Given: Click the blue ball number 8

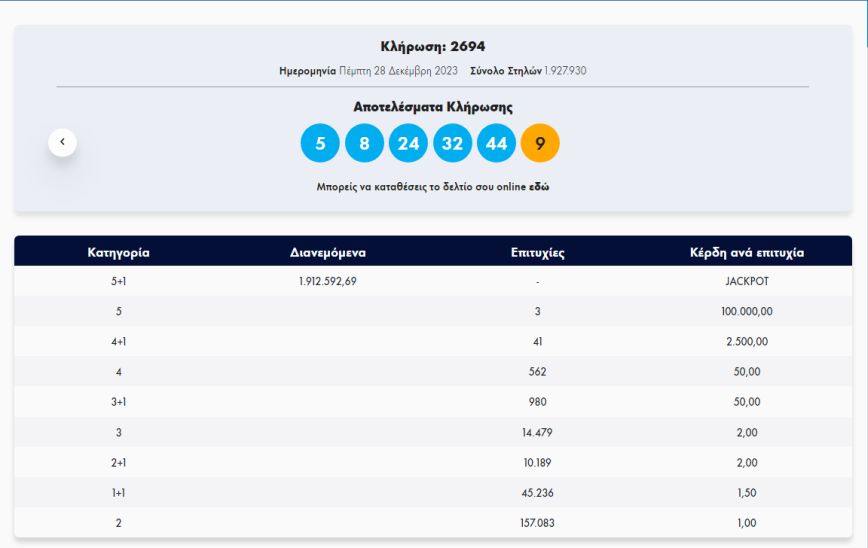Looking at the screenshot, I should click(364, 143).
